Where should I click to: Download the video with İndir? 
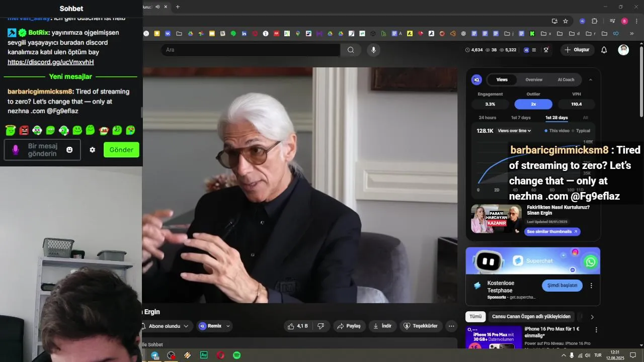pos(382,326)
